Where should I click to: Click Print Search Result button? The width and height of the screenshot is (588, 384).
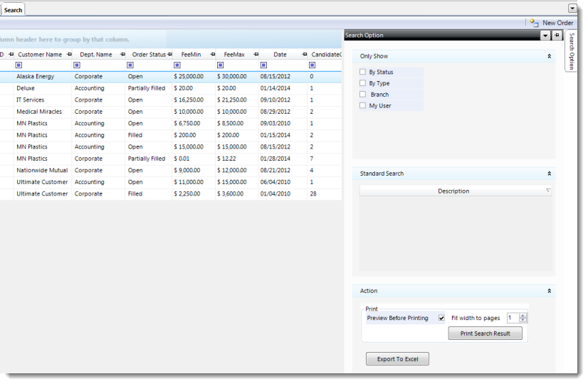tap(485, 334)
